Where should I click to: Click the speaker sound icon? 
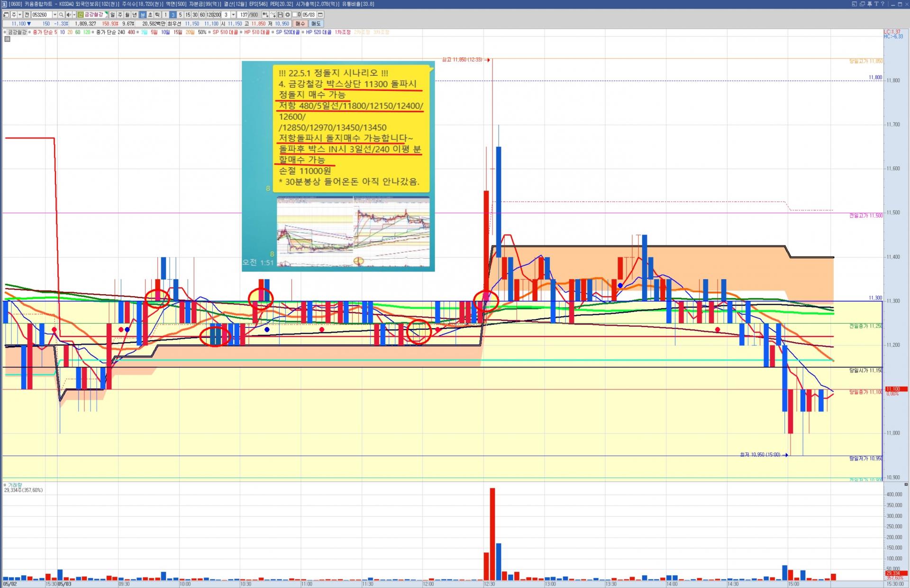69,15
